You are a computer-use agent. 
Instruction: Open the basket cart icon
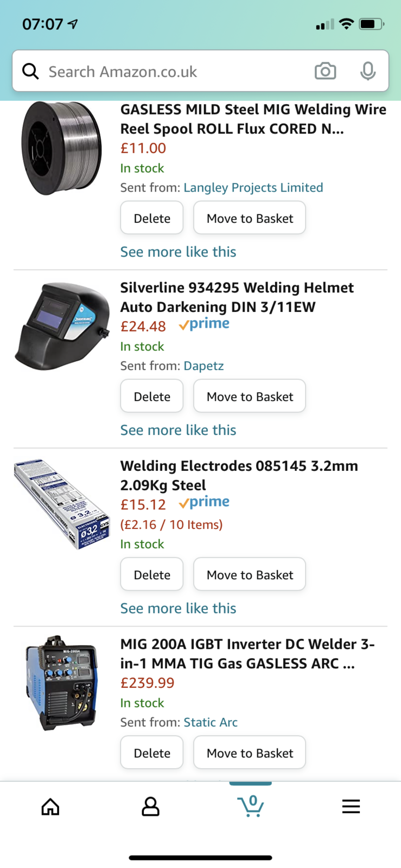(251, 806)
